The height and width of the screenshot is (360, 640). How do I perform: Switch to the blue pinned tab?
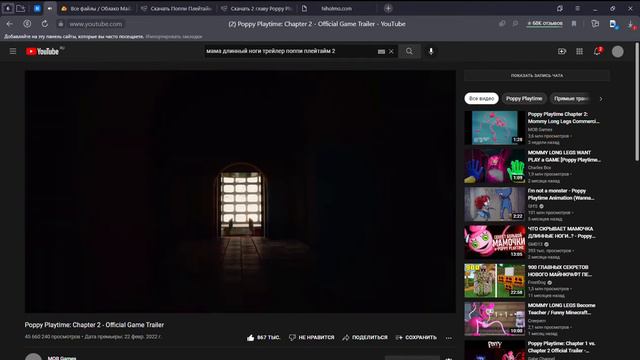point(37,8)
